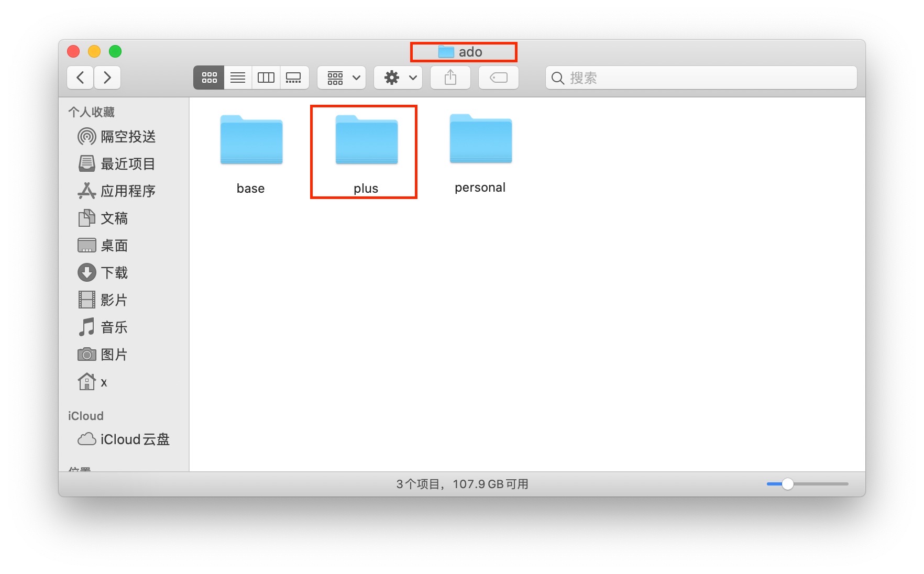Screen dimensions: 924x574
Task: Switch to gallery view mode
Action: click(294, 78)
